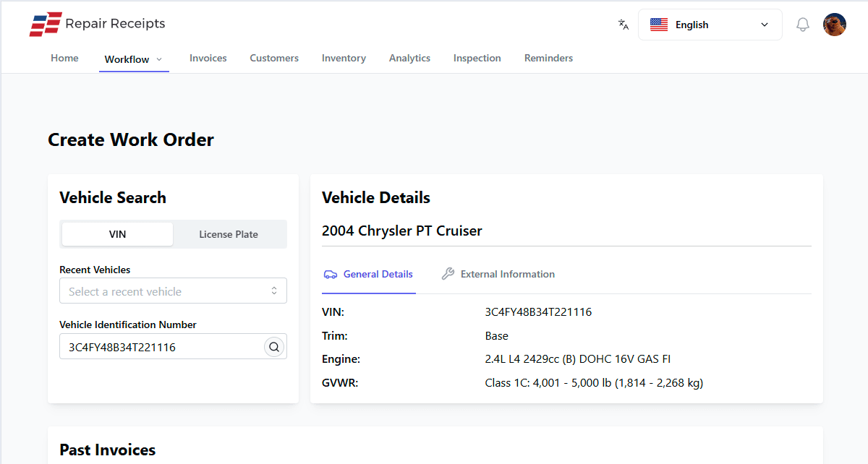This screenshot has height=464, width=868.
Task: Click the engine value 2.4L L4 2429cc
Action: pos(578,359)
